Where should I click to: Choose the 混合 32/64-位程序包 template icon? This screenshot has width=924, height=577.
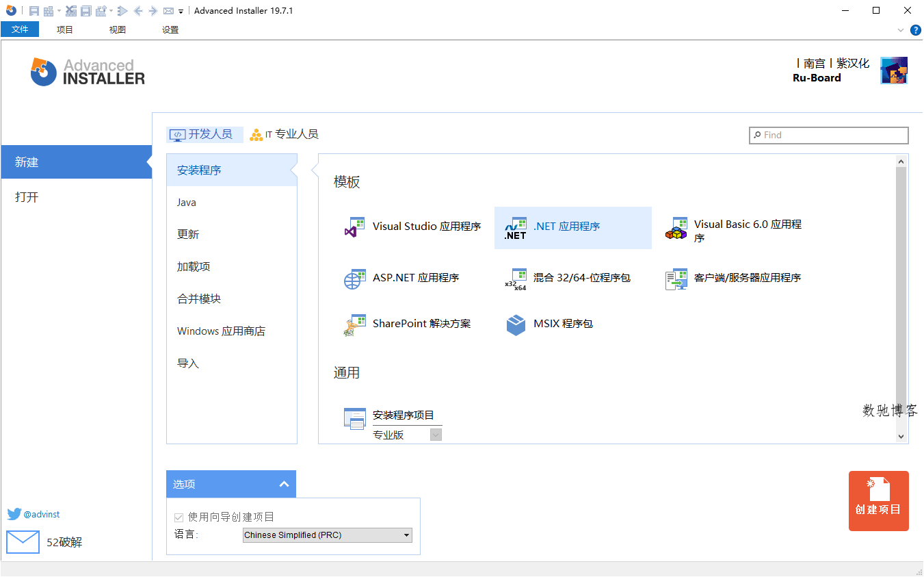coord(515,279)
